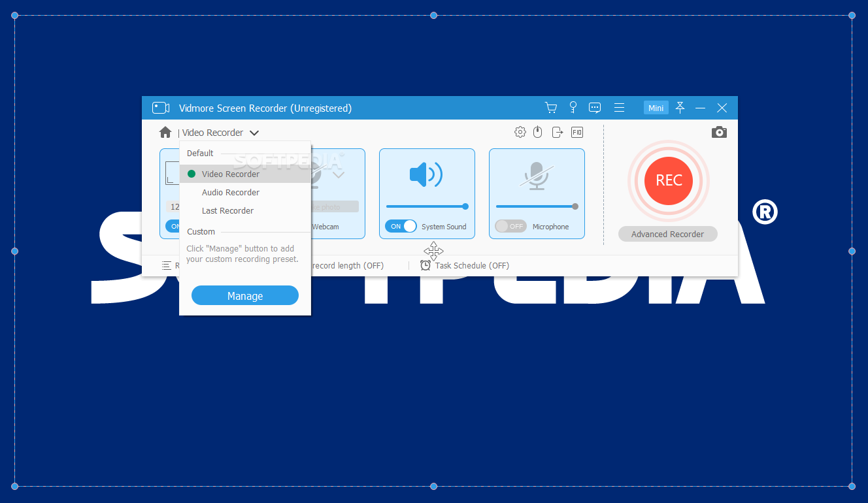This screenshot has height=503, width=868.
Task: Open the feedback chat bubble icon
Action: point(595,108)
